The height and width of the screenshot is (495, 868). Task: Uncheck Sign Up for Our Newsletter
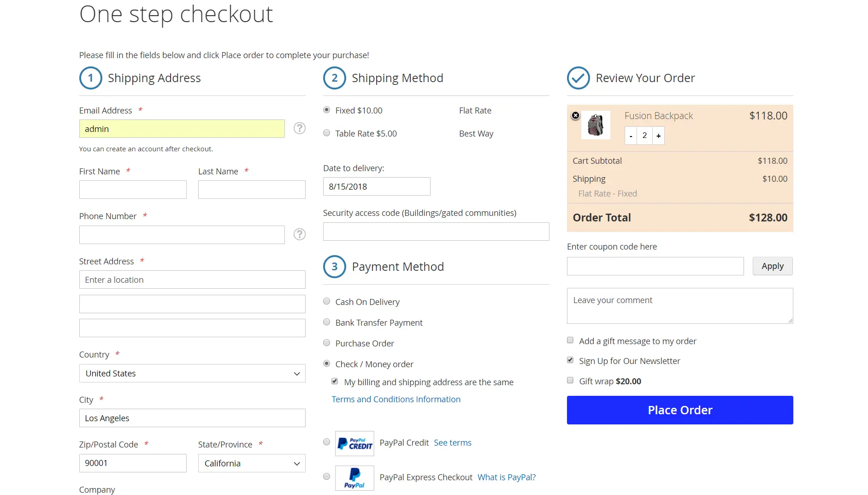tap(570, 360)
